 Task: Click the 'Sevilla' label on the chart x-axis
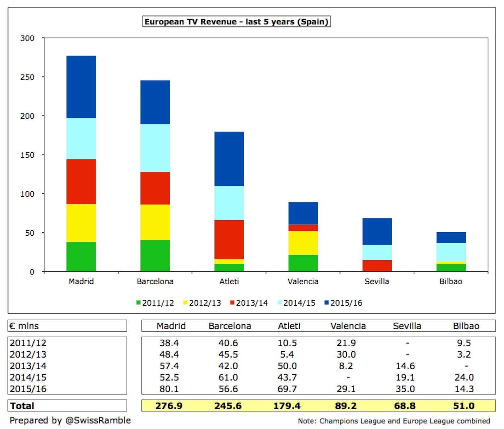[377, 281]
